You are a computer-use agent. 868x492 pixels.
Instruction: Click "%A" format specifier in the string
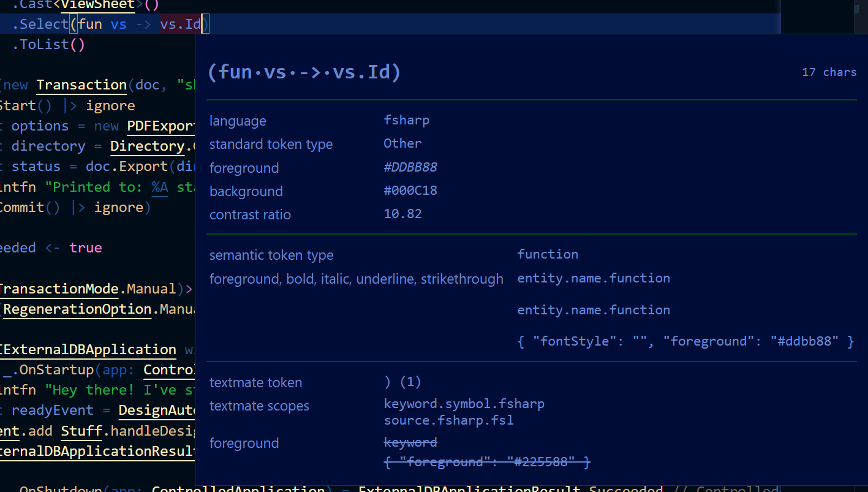[x=160, y=187]
